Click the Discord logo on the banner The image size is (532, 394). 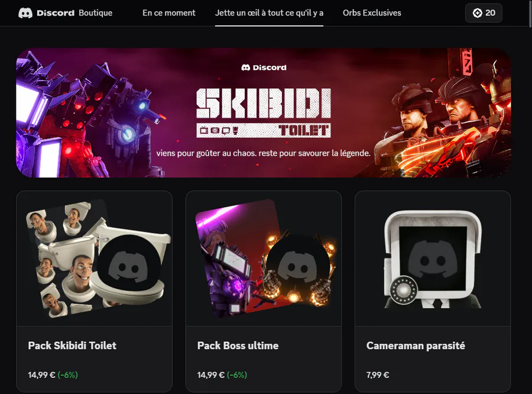(x=264, y=67)
